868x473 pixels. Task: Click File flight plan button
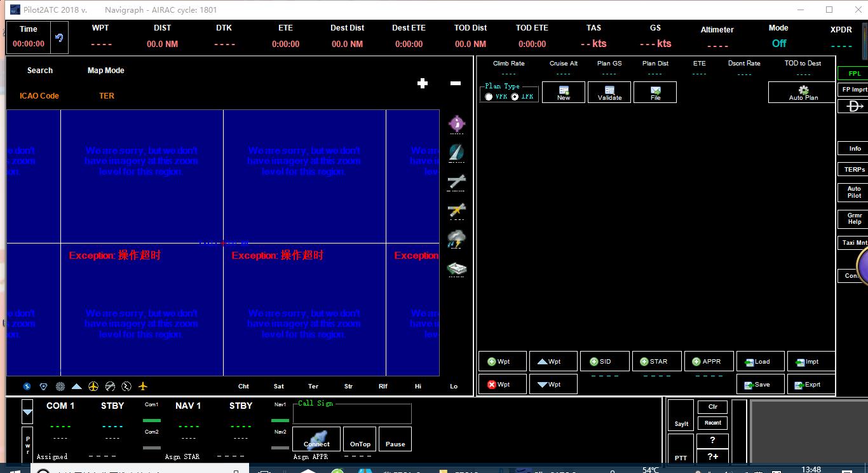pyautogui.click(x=655, y=92)
